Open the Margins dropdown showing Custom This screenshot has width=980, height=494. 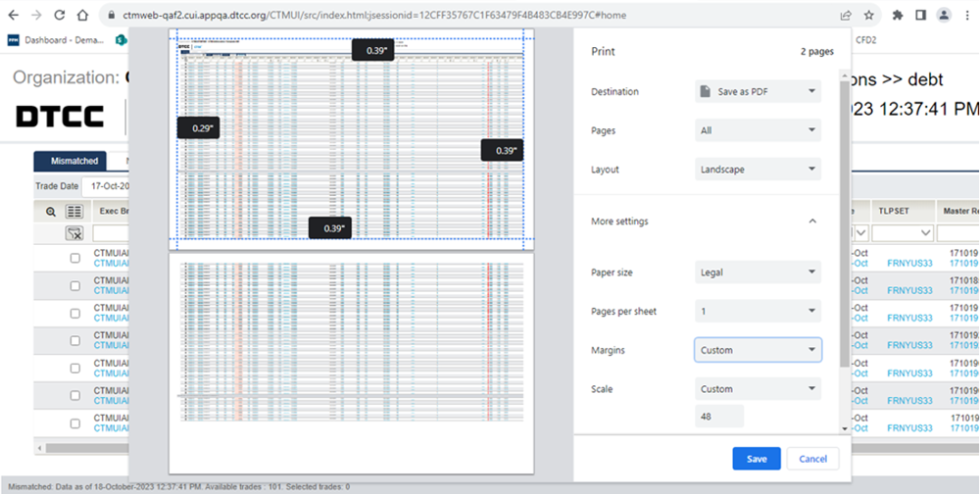pyautogui.click(x=758, y=350)
